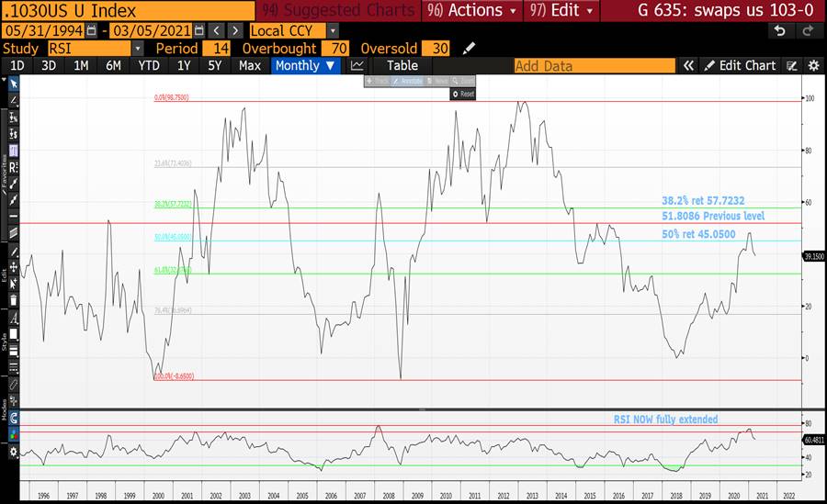This screenshot has height=504, width=827.
Task: Select the Max time range
Action: [x=250, y=66]
